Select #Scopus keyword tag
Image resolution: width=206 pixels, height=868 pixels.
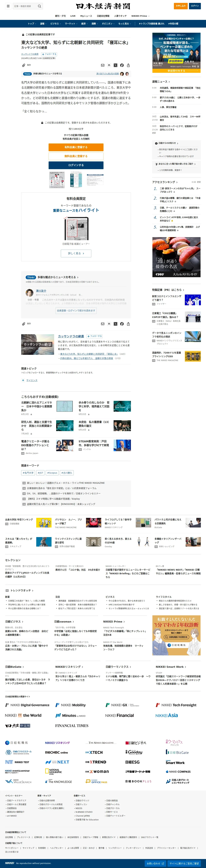pyautogui.click(x=52, y=473)
